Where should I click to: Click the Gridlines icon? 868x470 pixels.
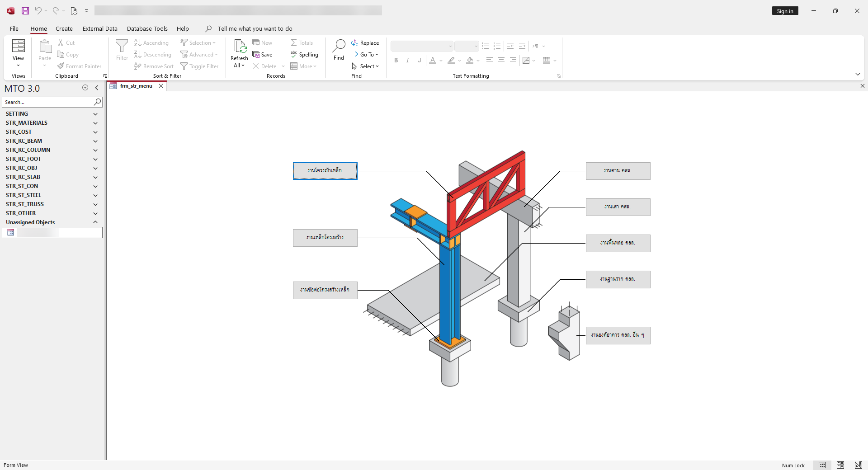pos(547,60)
